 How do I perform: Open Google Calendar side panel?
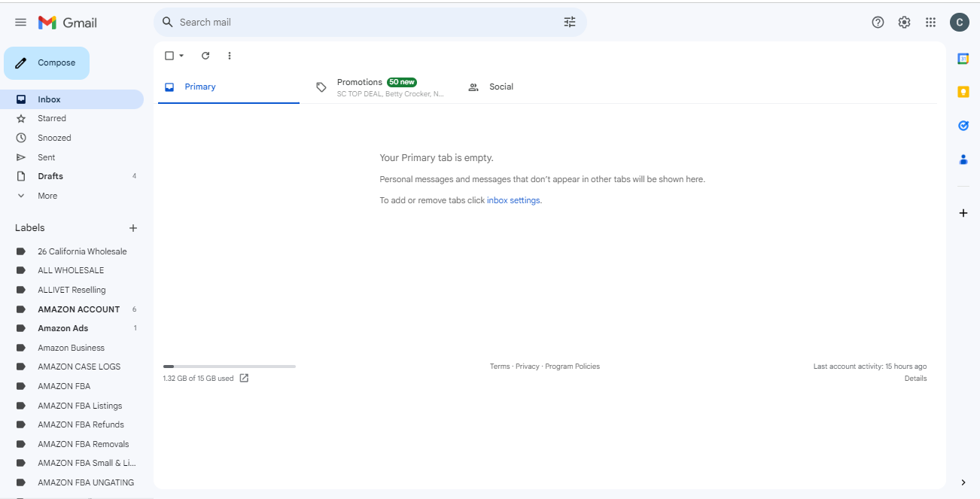[x=963, y=59]
